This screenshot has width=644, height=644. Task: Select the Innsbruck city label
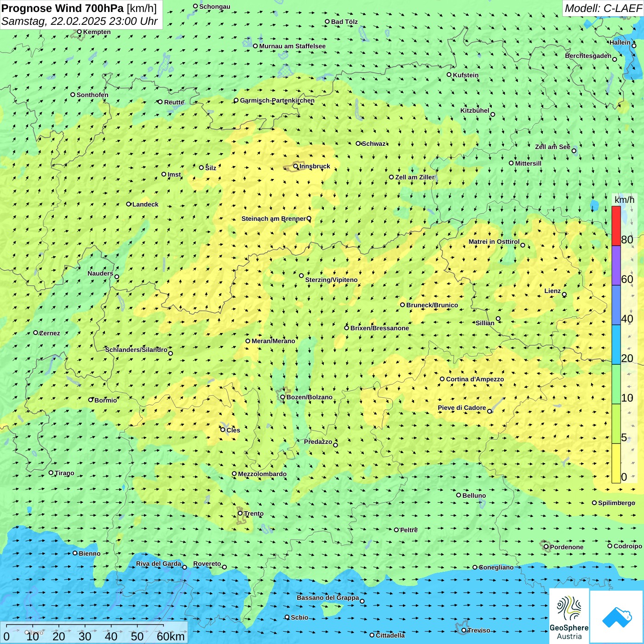coord(315,166)
